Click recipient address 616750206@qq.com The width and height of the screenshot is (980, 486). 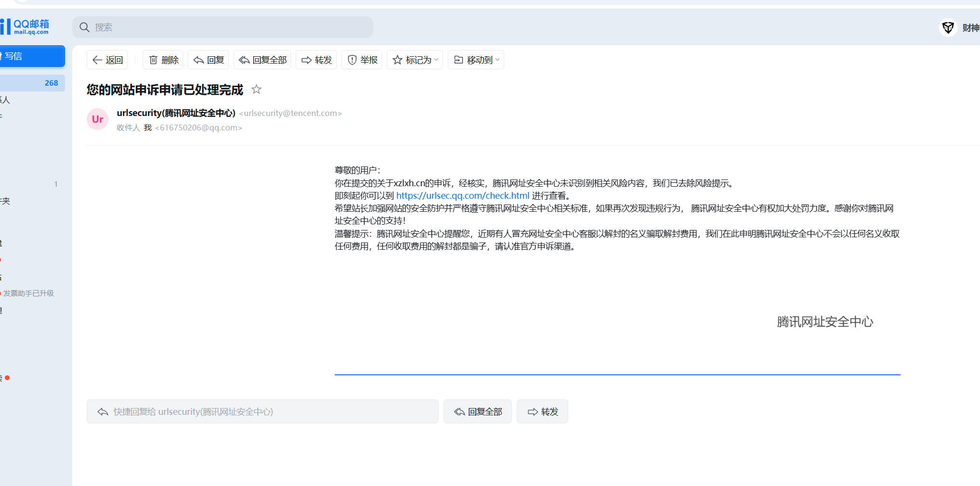click(x=198, y=128)
